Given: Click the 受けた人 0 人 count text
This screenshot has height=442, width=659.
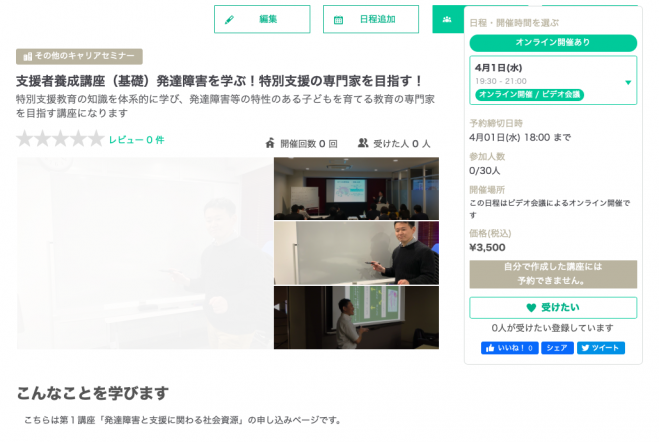Looking at the screenshot, I should click(402, 144).
